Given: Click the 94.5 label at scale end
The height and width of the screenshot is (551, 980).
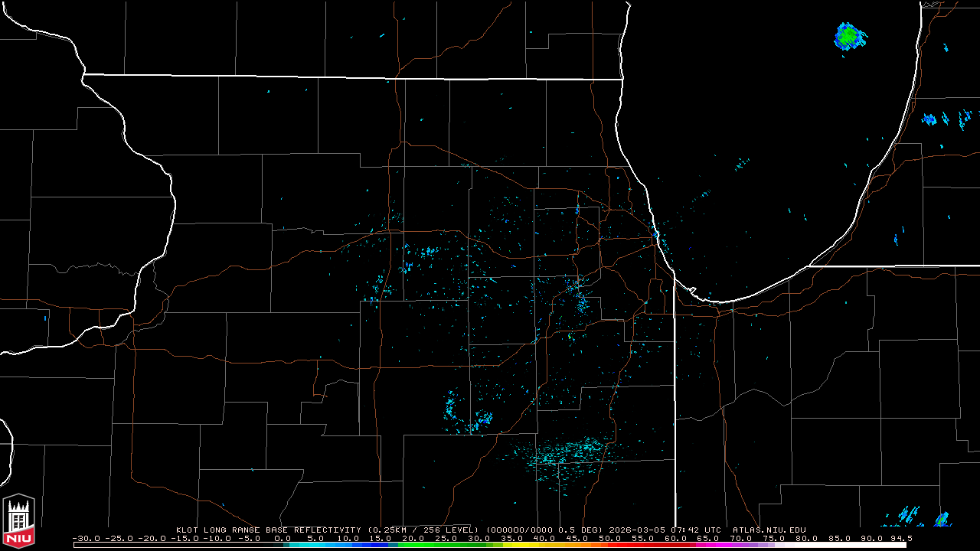Looking at the screenshot, I should point(900,538).
